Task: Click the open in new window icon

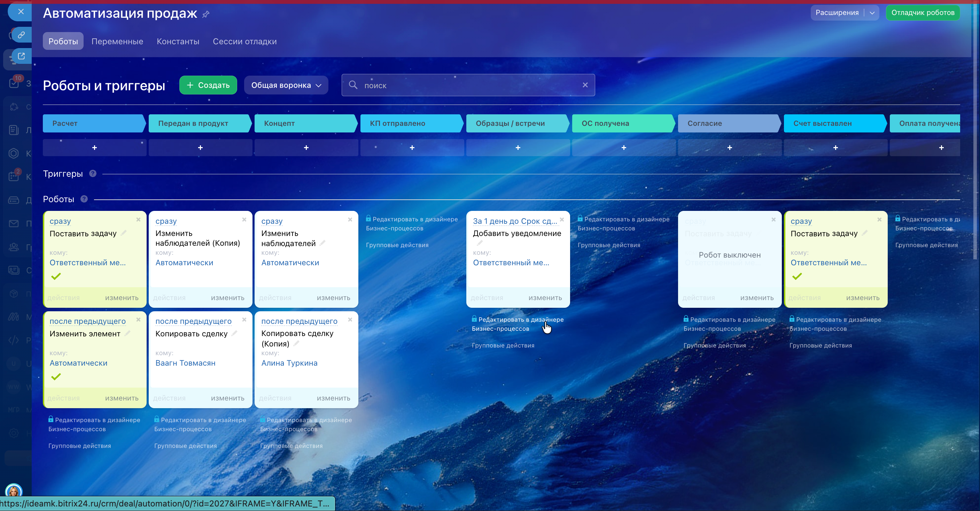Action: pos(21,56)
